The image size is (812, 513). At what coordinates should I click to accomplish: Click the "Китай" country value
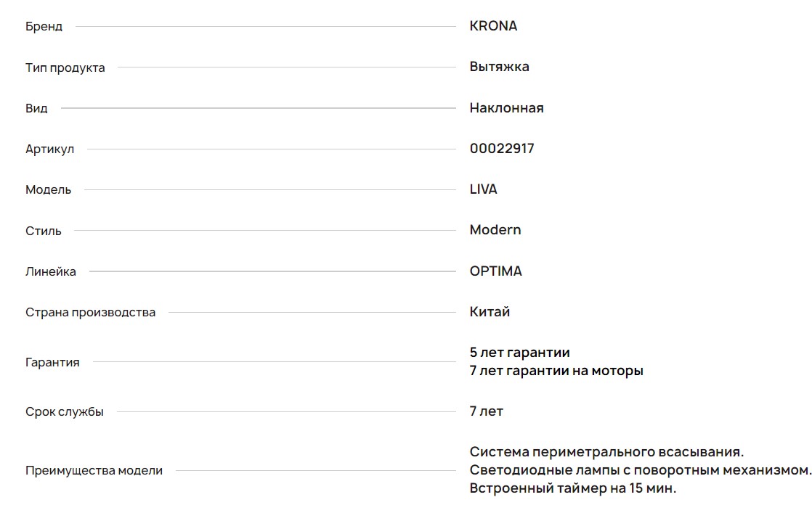pos(490,312)
